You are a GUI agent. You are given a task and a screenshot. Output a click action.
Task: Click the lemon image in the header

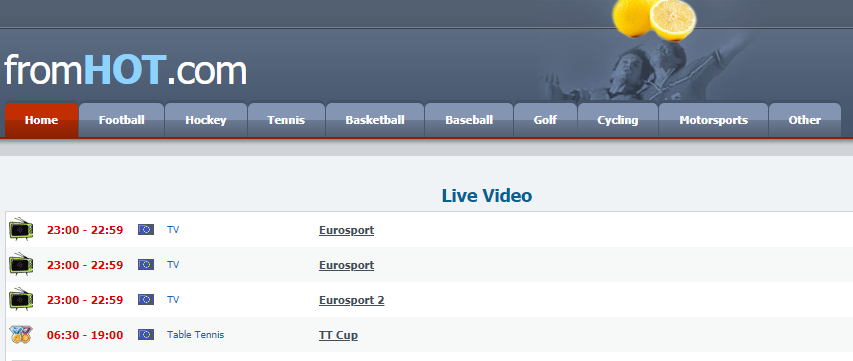(654, 19)
